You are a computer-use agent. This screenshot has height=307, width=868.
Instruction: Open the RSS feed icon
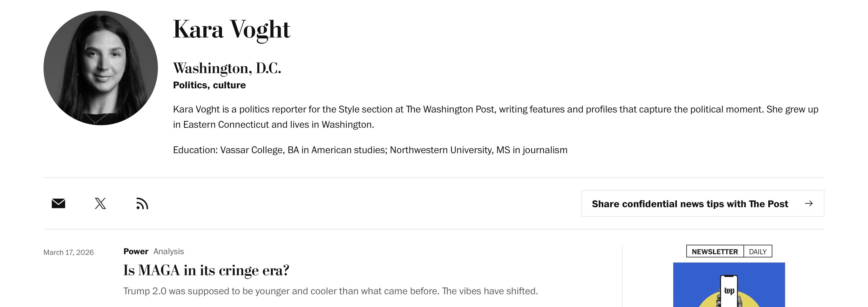tap(142, 203)
